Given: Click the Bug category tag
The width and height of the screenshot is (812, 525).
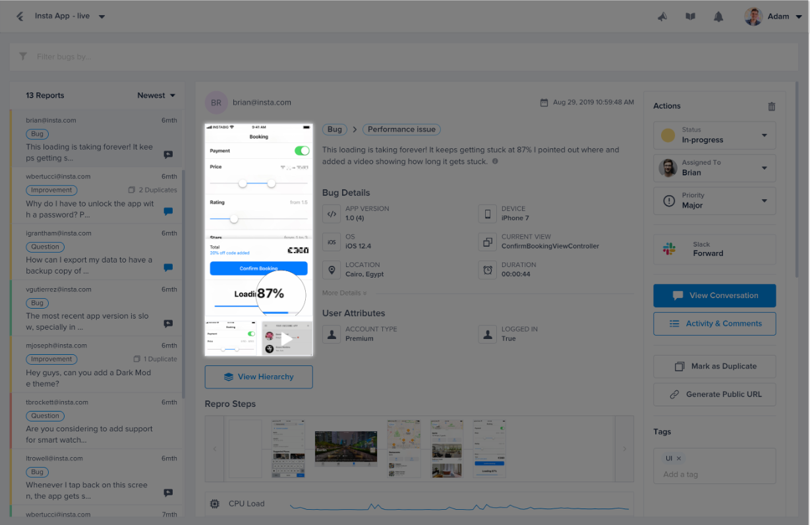Looking at the screenshot, I should coord(335,130).
